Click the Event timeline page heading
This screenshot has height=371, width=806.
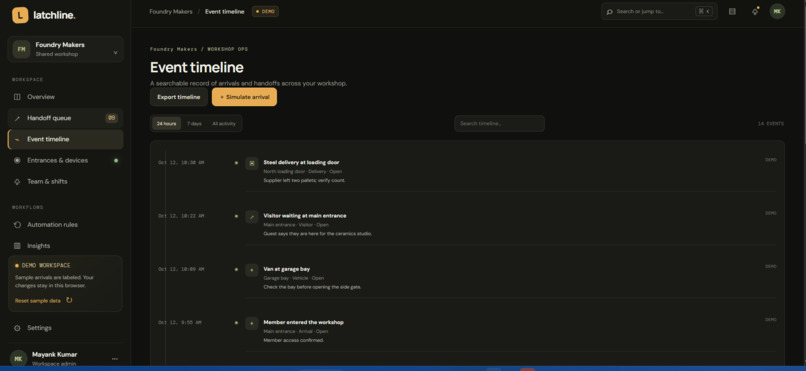click(x=197, y=67)
